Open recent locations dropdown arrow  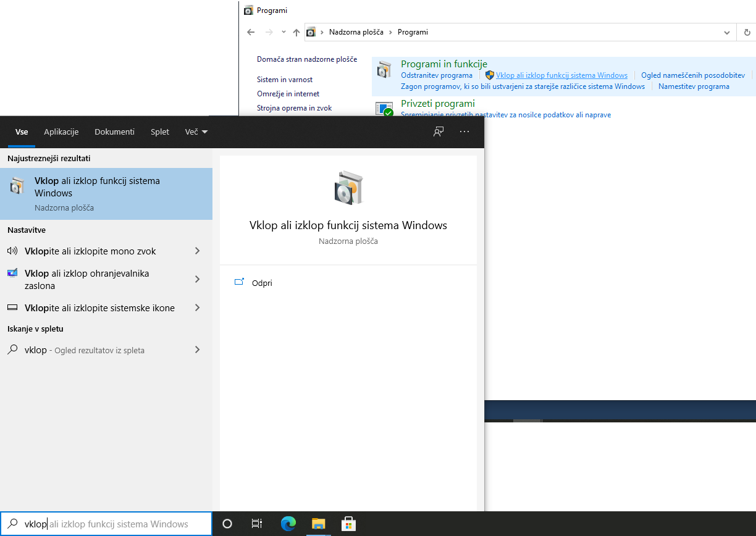tap(283, 32)
